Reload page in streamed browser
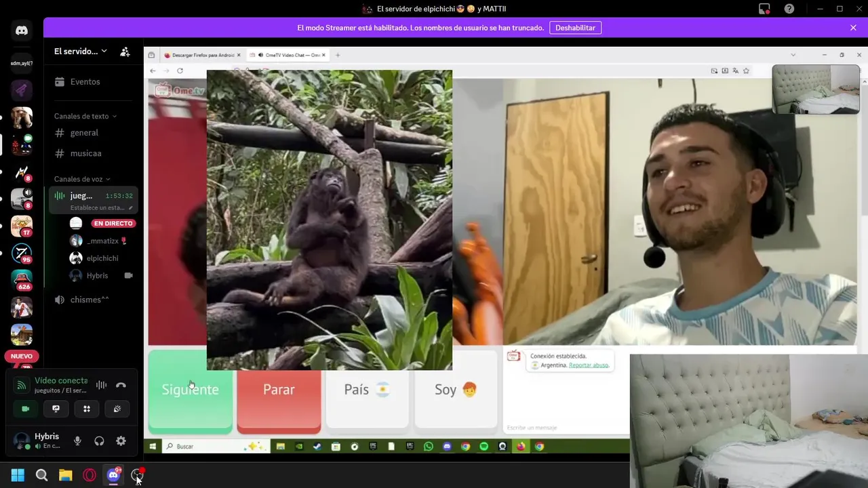This screenshot has height=488, width=868. click(180, 70)
